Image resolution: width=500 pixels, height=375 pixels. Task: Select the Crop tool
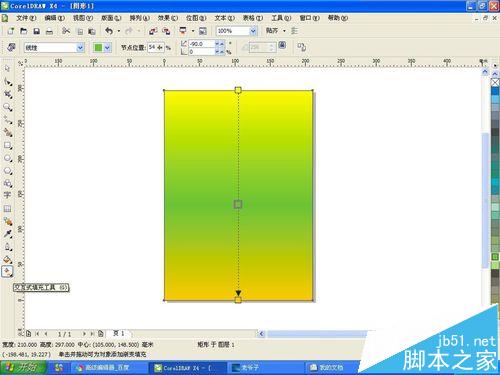tap(8, 94)
